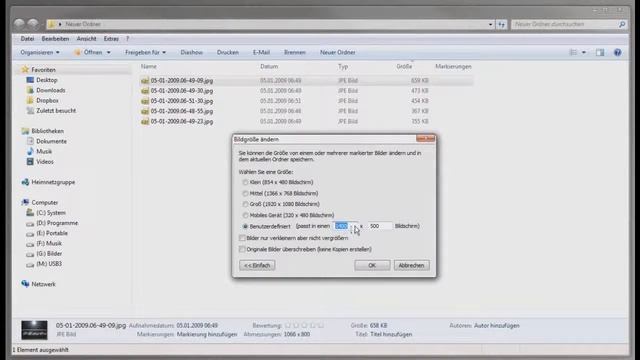640x360 pixels.
Task: Click the Downloads folder icon
Action: pos(30,90)
